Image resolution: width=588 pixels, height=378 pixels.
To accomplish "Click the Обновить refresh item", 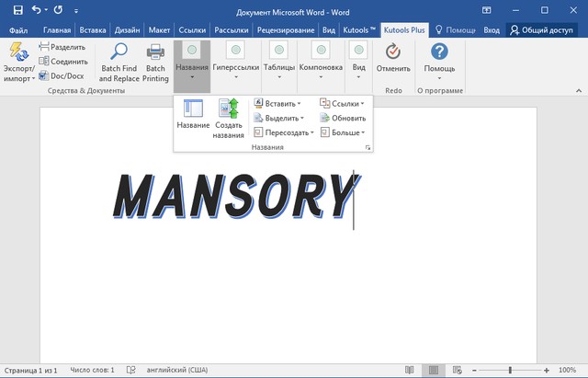I will pyautogui.click(x=342, y=118).
